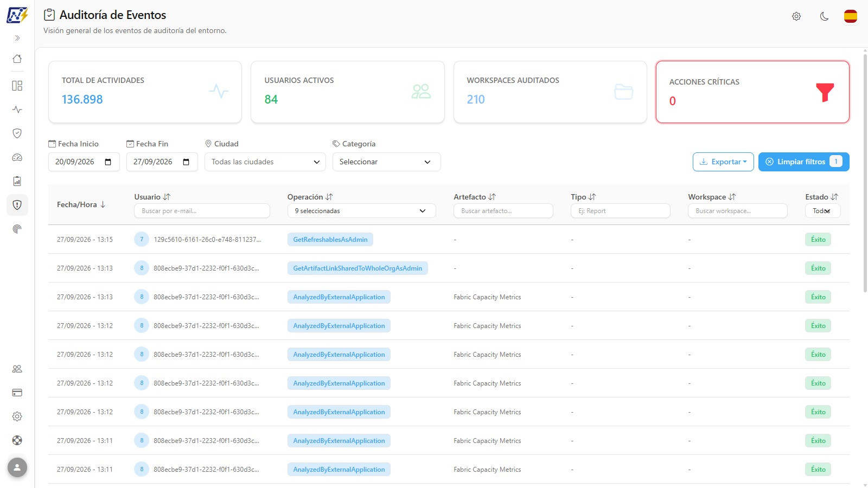
Task: Open the billing card icon in sidebar
Action: (17, 393)
